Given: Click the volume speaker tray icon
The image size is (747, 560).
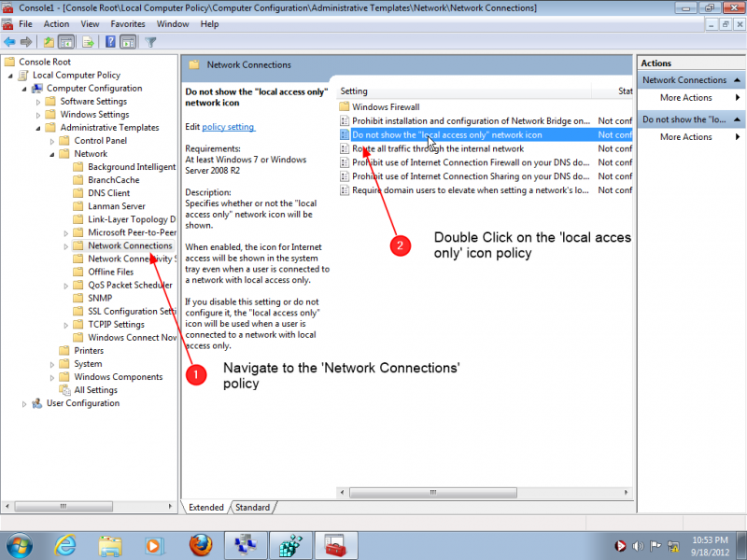Looking at the screenshot, I should (638, 546).
